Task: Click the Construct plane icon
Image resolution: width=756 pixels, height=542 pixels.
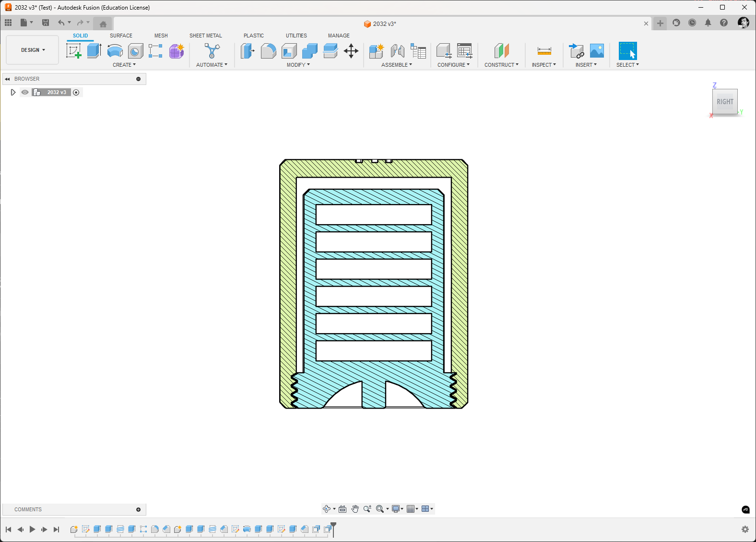Action: 501,51
